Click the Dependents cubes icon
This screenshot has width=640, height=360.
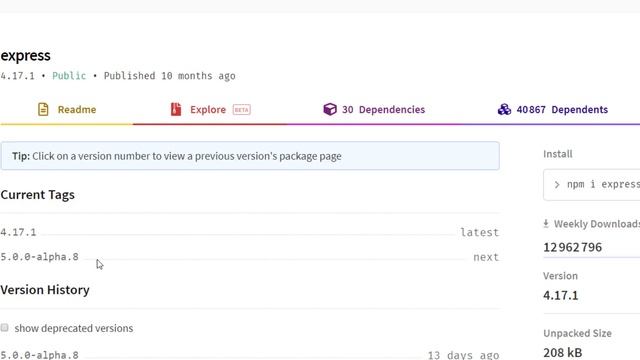[504, 109]
